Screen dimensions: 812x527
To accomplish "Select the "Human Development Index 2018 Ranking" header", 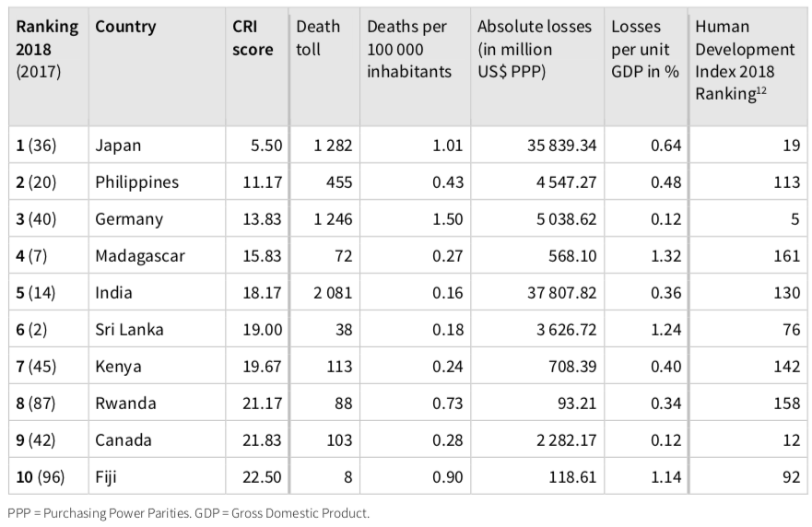I will coord(745,60).
